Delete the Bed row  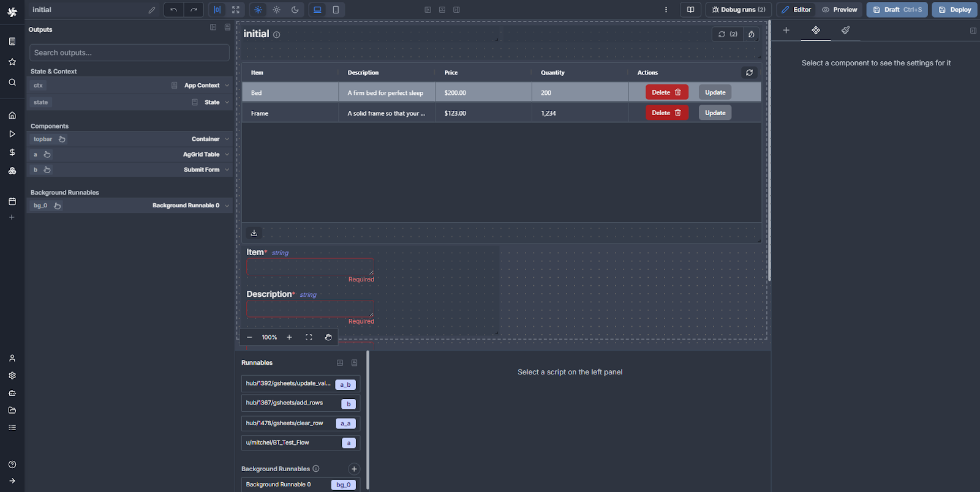point(667,92)
